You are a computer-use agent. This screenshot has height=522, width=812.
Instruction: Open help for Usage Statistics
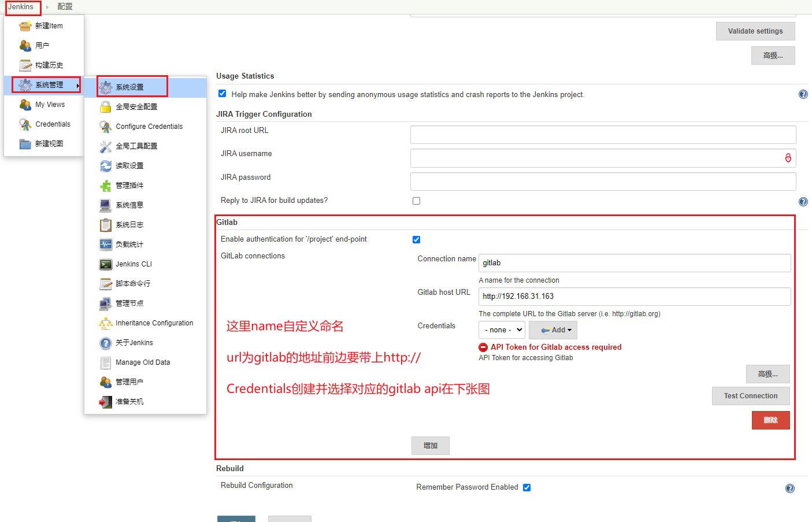pos(803,94)
